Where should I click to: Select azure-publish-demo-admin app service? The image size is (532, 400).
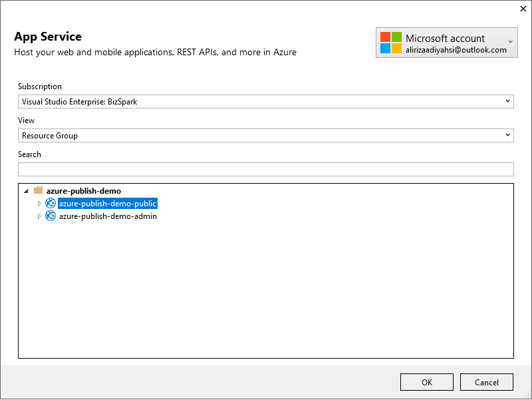tap(108, 216)
